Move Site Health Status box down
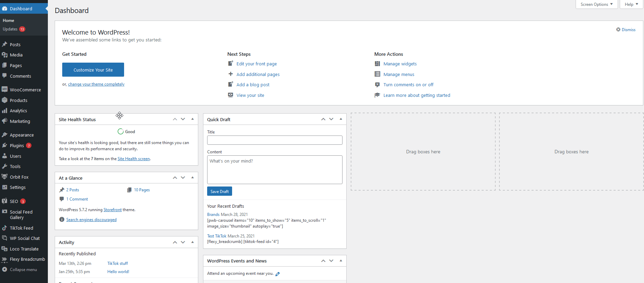Image resolution: width=644 pixels, height=283 pixels. click(183, 119)
